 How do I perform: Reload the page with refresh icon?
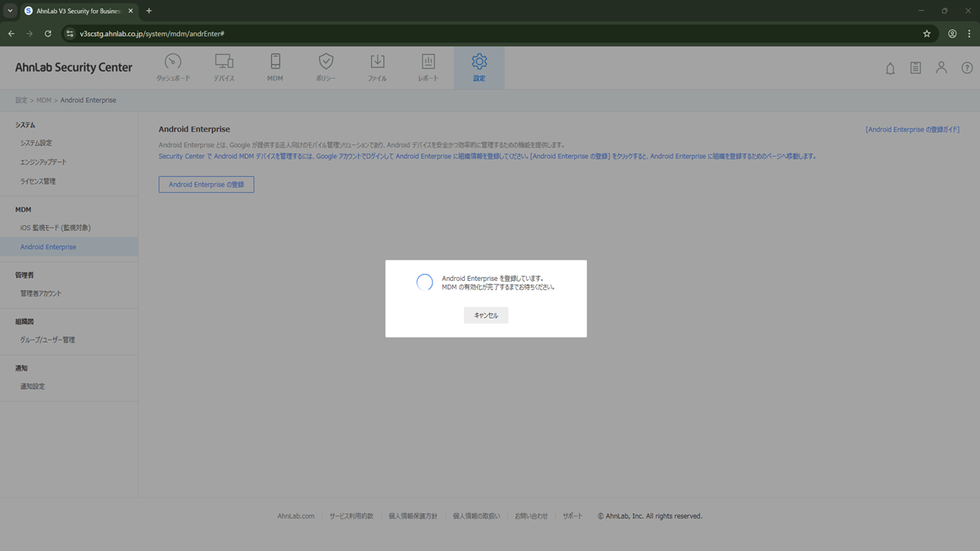(x=48, y=34)
